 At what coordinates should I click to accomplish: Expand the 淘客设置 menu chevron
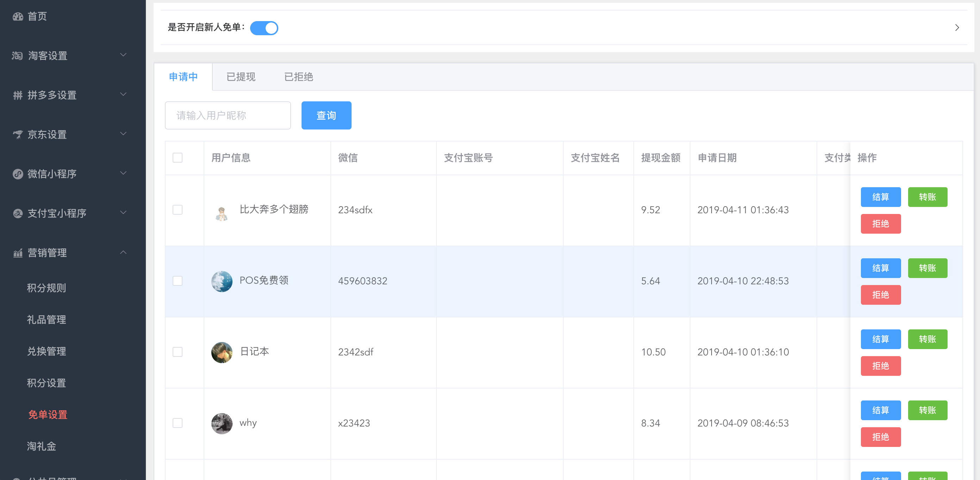click(123, 55)
